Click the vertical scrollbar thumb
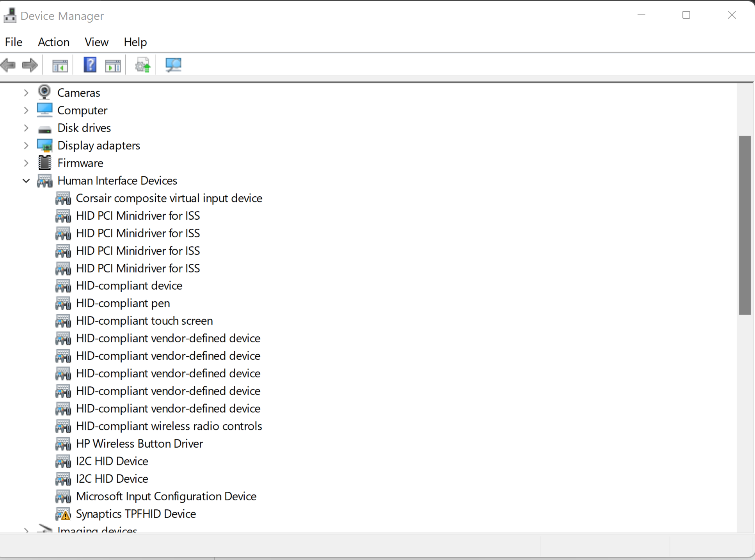 pos(745,225)
